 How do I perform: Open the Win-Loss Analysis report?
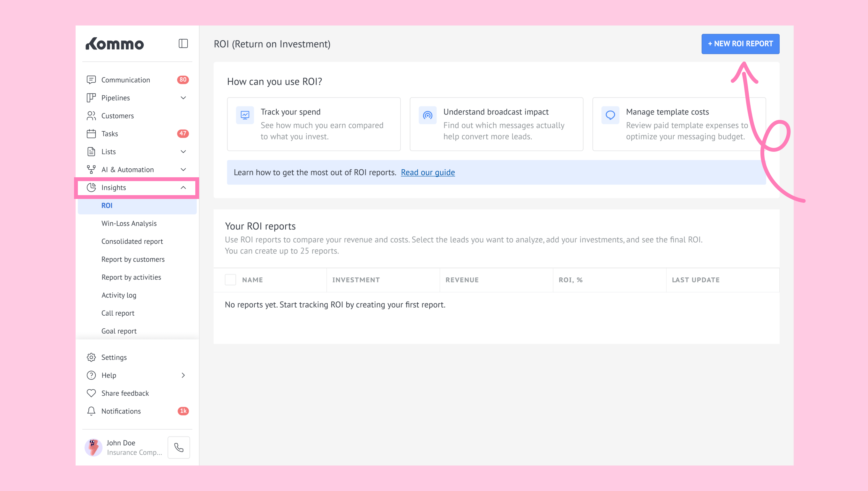pos(129,223)
